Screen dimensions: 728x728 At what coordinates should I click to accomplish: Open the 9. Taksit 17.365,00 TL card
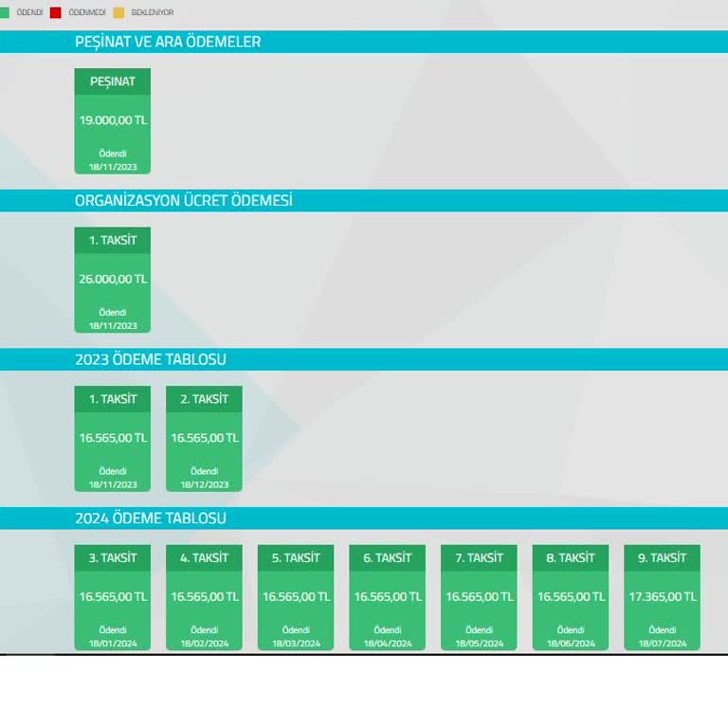pos(662,597)
